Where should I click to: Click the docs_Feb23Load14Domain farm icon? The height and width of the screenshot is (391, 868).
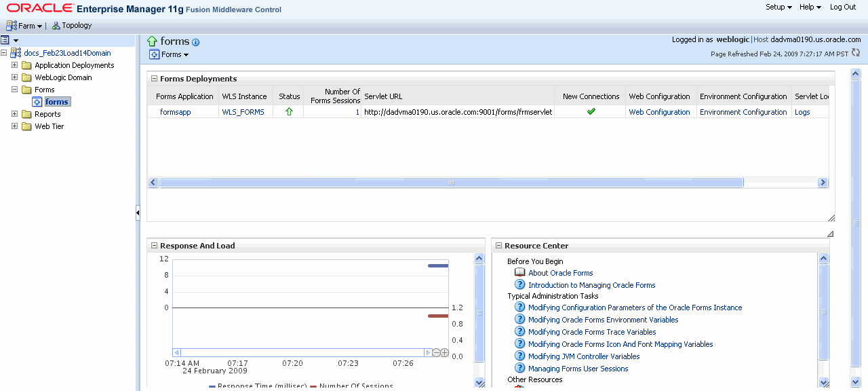point(16,53)
